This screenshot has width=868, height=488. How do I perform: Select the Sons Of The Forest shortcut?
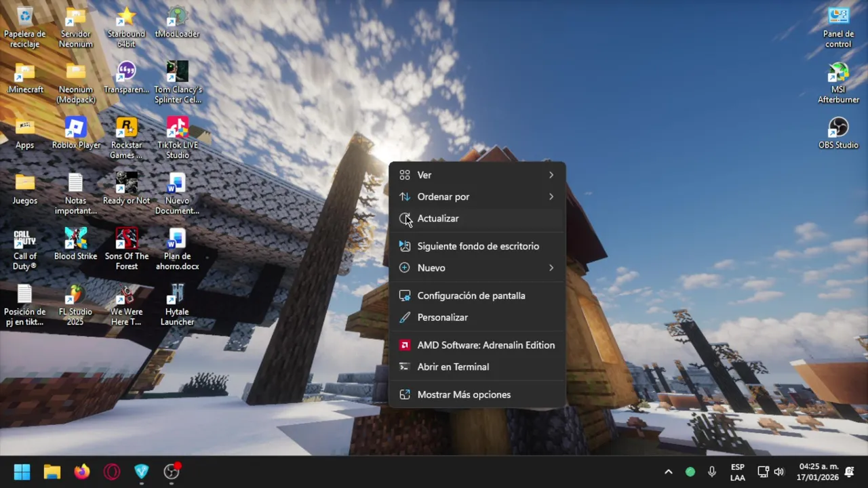pos(126,249)
